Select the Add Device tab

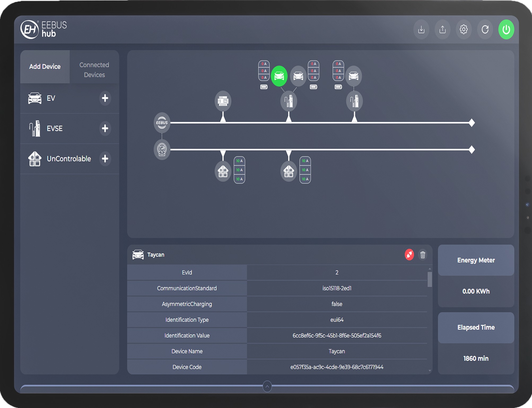coord(45,66)
